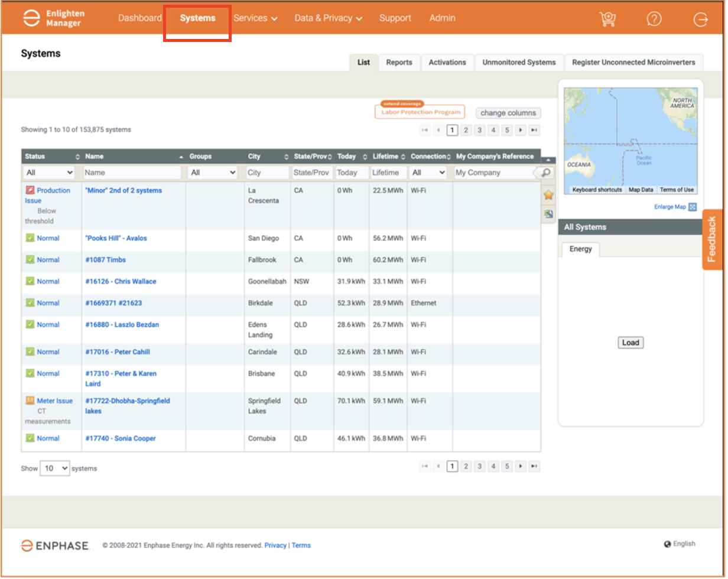The width and height of the screenshot is (728, 579).
Task: Switch to the Unmonitored Systems tab
Action: coord(519,62)
